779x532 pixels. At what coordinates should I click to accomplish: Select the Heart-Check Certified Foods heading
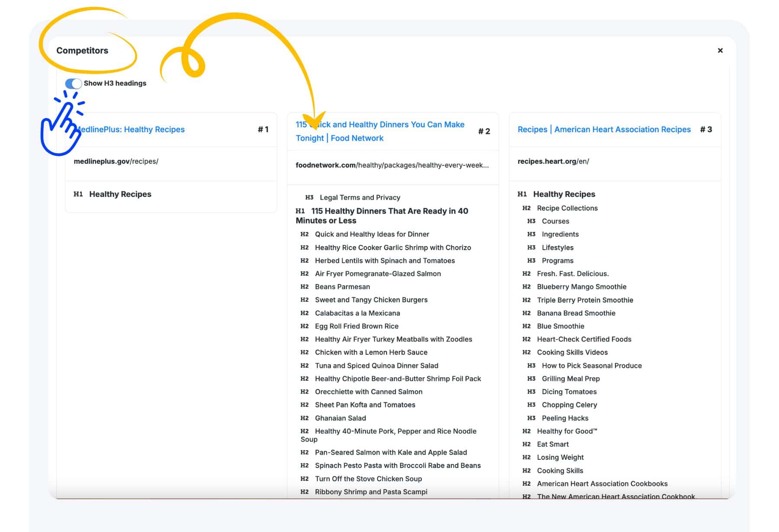[x=584, y=339]
